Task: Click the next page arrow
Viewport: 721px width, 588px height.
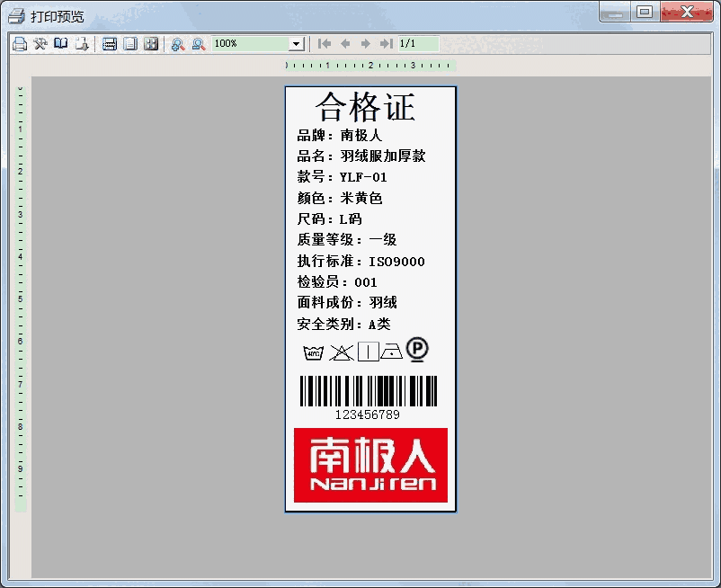Action: (x=366, y=43)
